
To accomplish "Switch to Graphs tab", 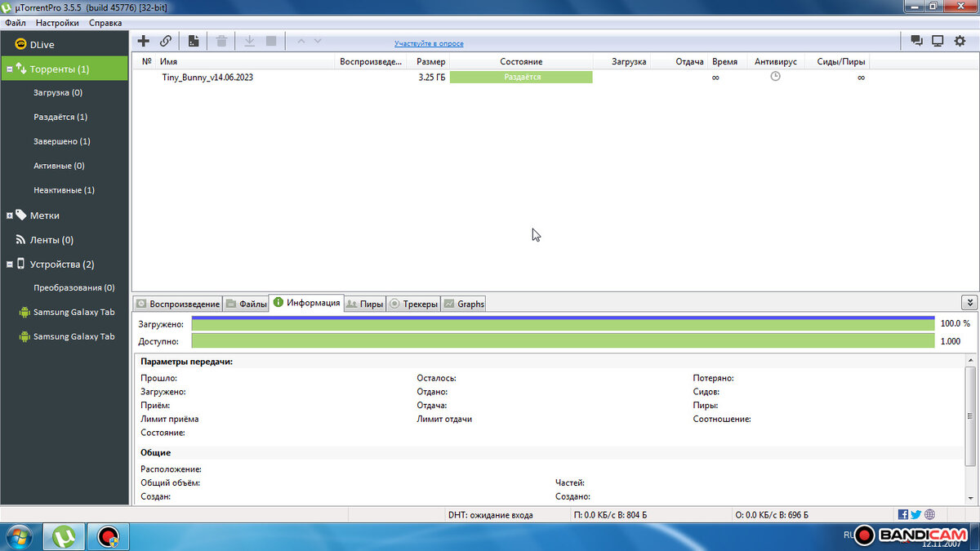I will (463, 304).
